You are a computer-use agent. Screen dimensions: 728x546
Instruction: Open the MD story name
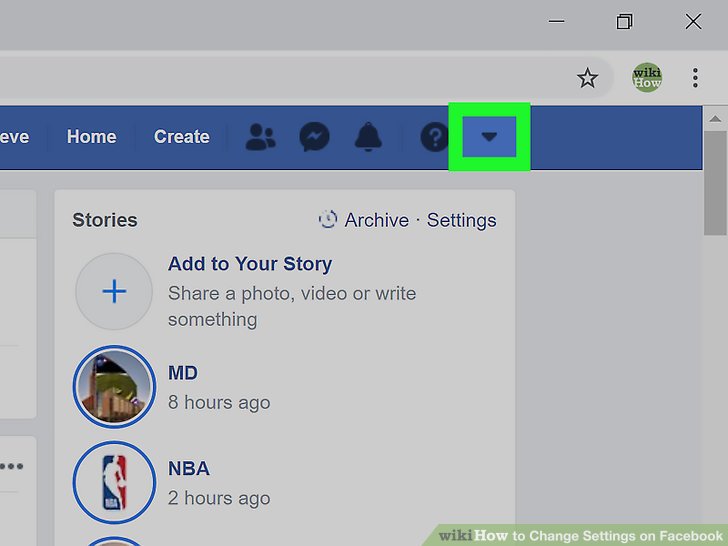click(x=183, y=373)
